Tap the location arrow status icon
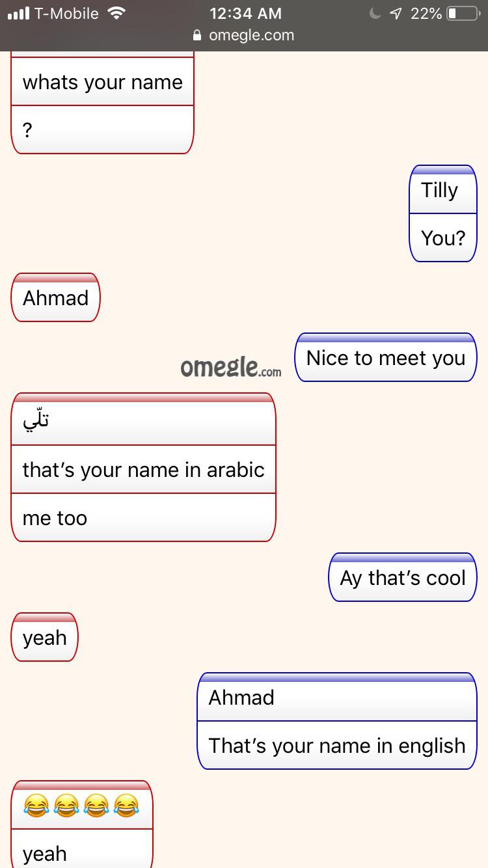 pos(396,13)
